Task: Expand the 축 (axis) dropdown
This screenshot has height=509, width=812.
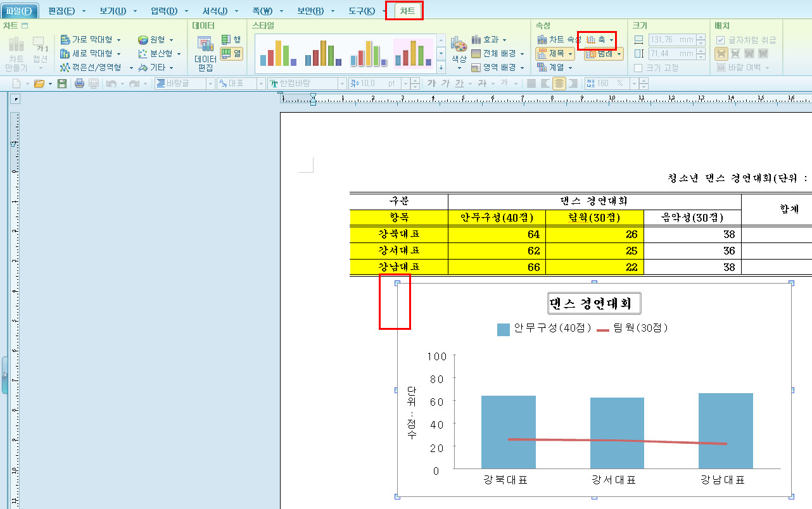Action: (x=612, y=40)
